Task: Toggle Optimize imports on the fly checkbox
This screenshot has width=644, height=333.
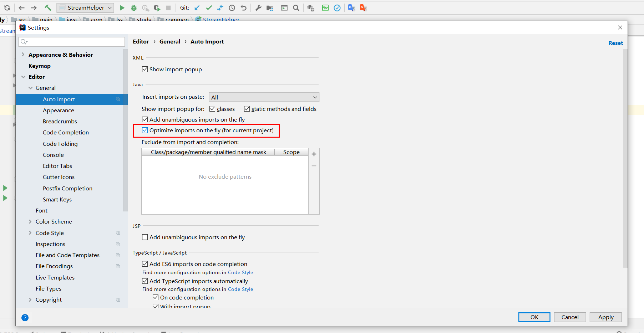Action: click(145, 130)
